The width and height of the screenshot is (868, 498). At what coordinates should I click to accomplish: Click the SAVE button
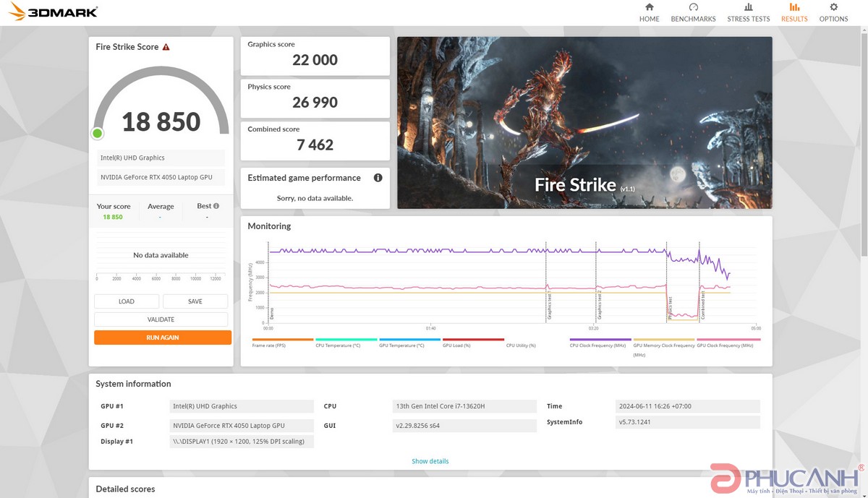pyautogui.click(x=195, y=301)
